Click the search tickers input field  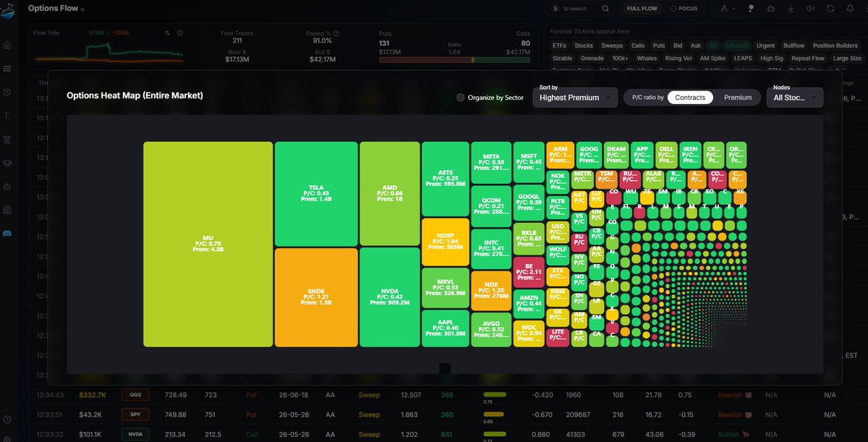click(x=581, y=9)
